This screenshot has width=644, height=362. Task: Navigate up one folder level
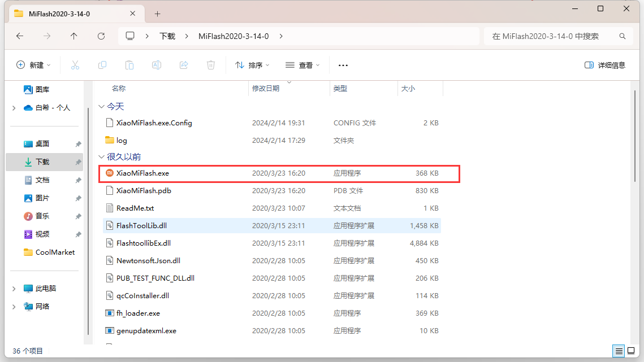(74, 36)
